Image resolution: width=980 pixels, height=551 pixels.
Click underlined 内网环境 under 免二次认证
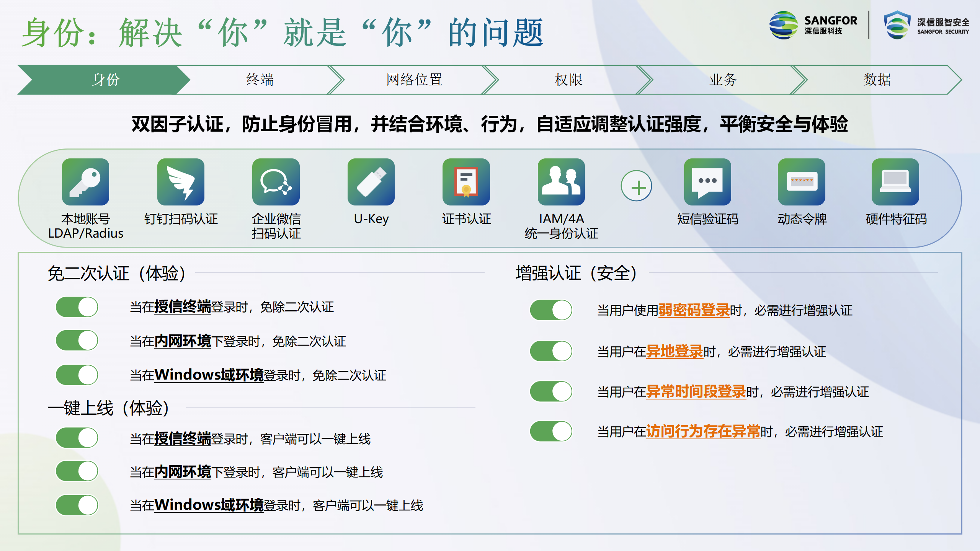tap(183, 341)
